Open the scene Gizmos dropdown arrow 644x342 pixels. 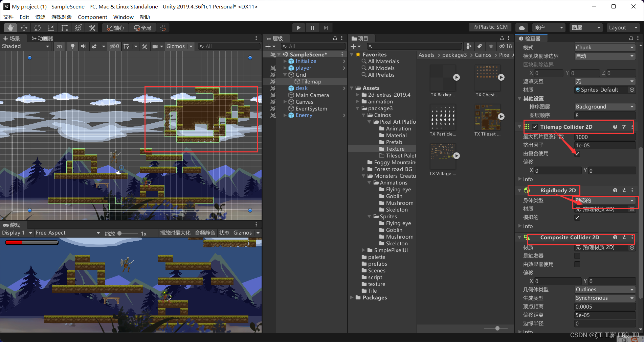coord(191,46)
